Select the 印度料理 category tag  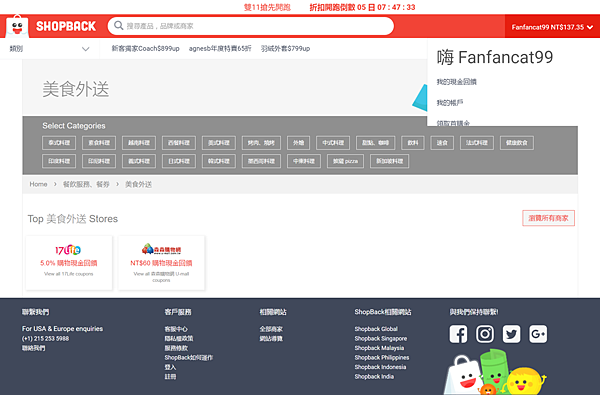pos(59,161)
